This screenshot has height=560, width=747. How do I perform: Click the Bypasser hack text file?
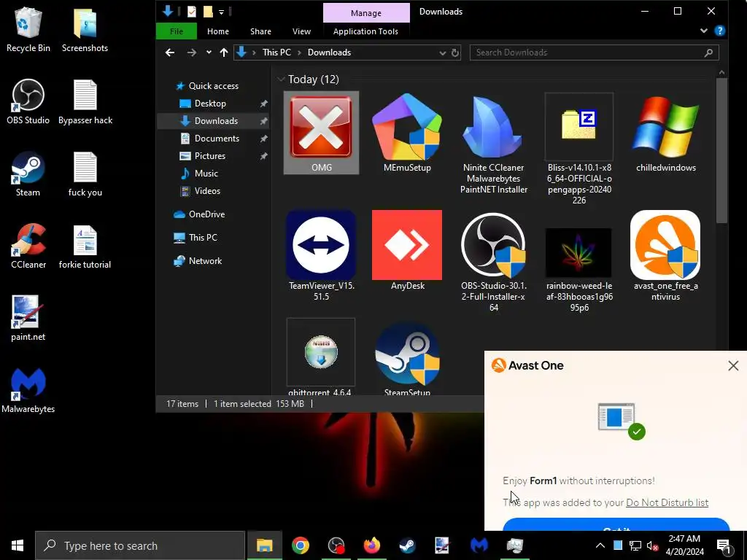(x=85, y=102)
